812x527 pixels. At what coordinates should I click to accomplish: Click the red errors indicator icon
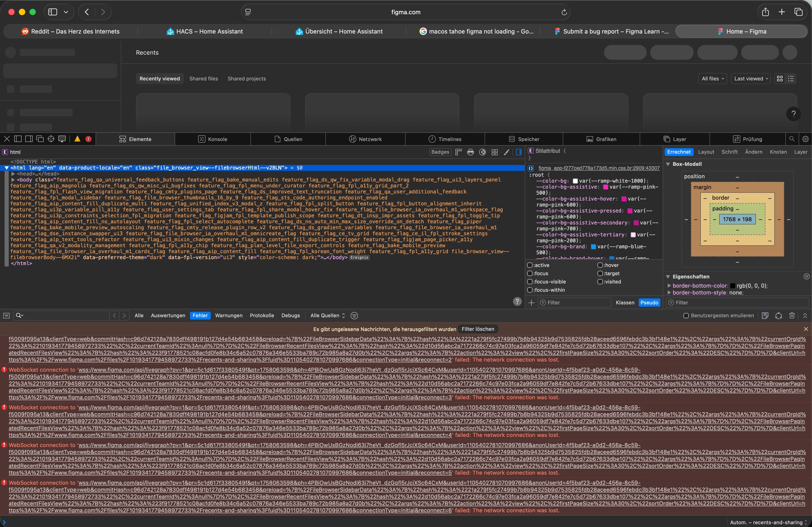click(88, 139)
